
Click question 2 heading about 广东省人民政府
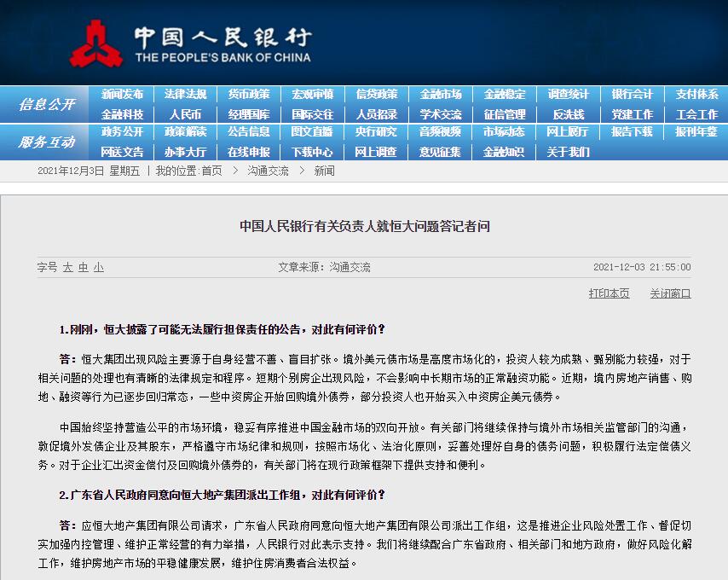[222, 495]
